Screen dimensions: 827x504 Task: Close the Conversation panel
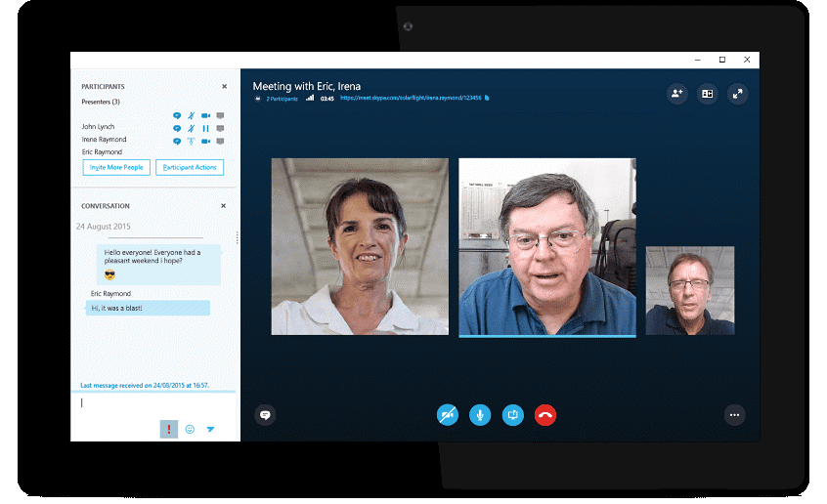coord(223,206)
